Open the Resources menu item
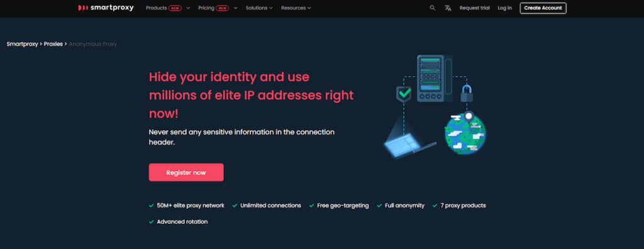The width and height of the screenshot is (644, 249). [x=294, y=8]
